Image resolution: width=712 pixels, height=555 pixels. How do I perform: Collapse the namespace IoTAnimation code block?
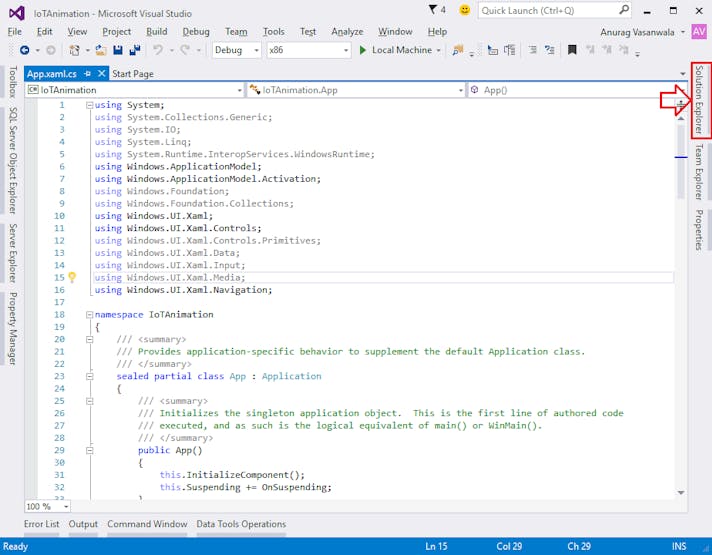pos(89,315)
